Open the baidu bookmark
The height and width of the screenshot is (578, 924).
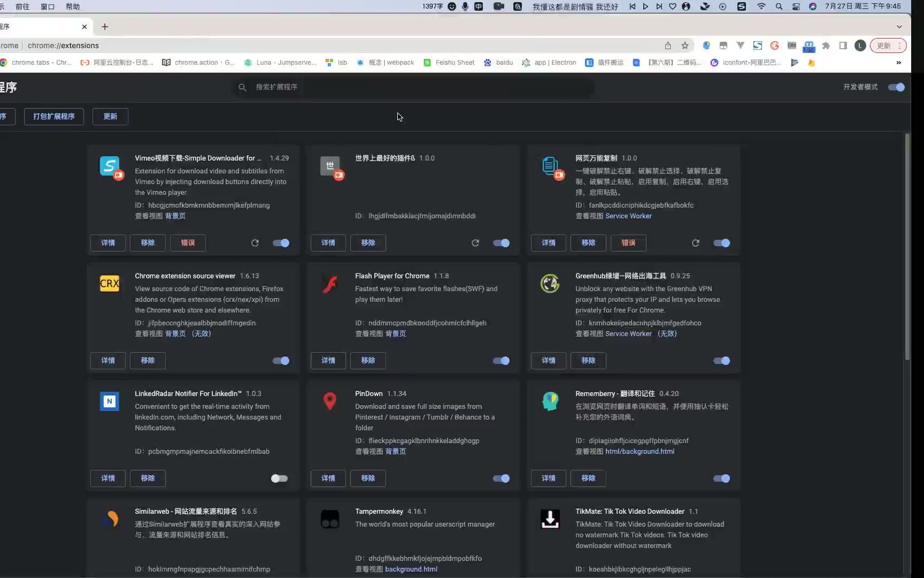point(498,63)
